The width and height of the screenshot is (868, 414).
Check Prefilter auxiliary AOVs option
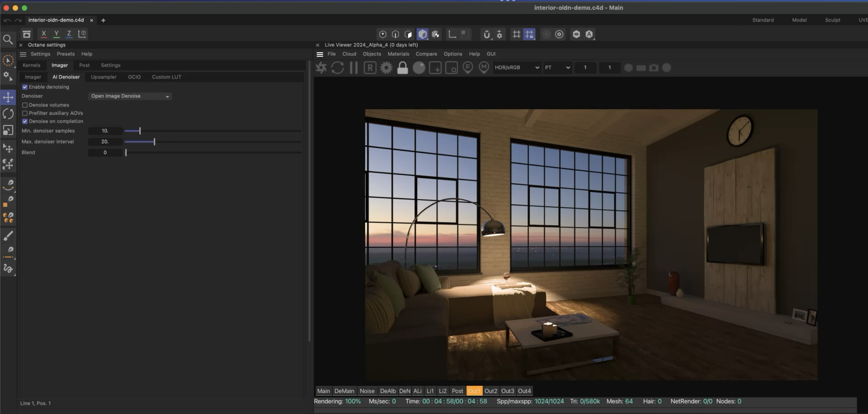(25, 113)
